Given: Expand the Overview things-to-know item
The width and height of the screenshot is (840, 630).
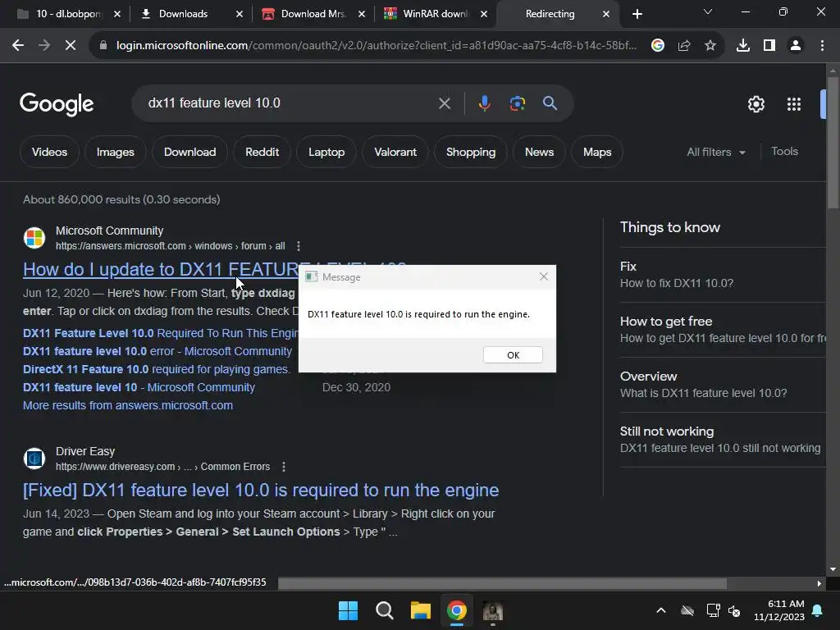Looking at the screenshot, I should click(723, 385).
